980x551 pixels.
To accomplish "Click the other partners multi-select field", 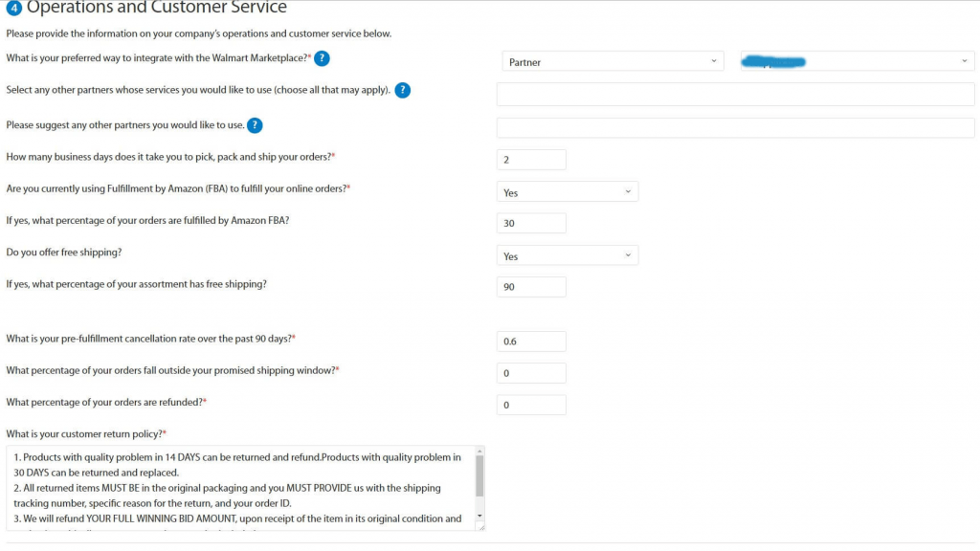I will [735, 95].
